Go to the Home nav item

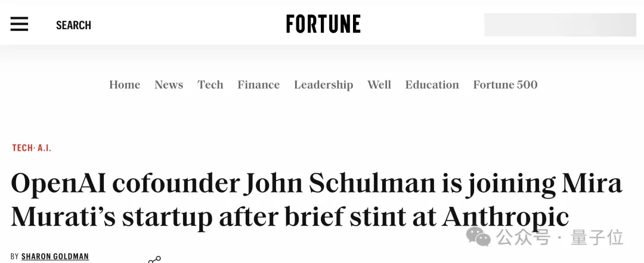click(125, 85)
